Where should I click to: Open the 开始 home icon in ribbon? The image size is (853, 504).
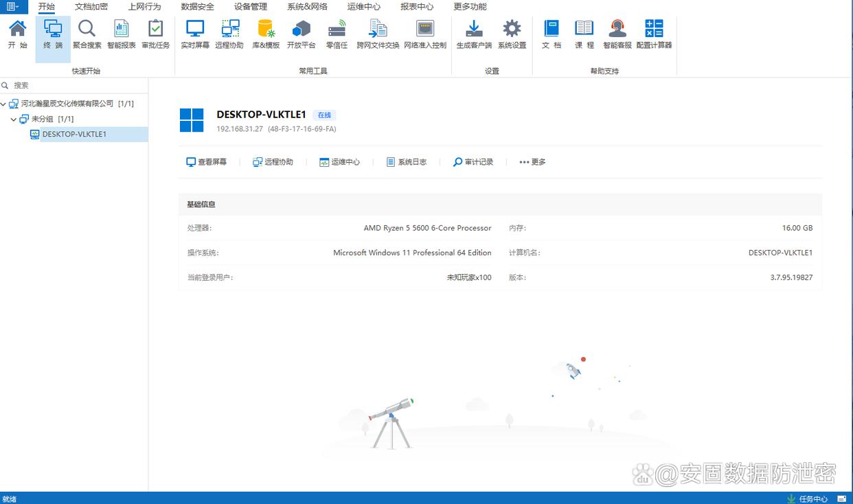click(18, 34)
